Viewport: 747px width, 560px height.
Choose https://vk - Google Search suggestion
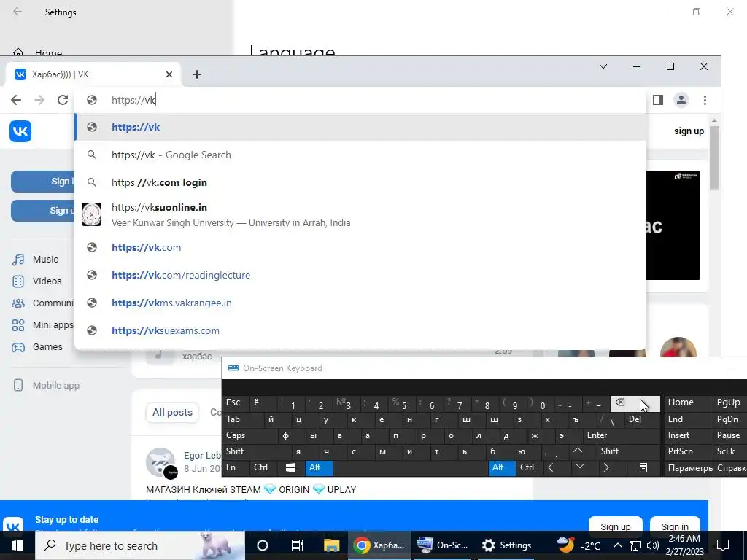pyautogui.click(x=360, y=155)
